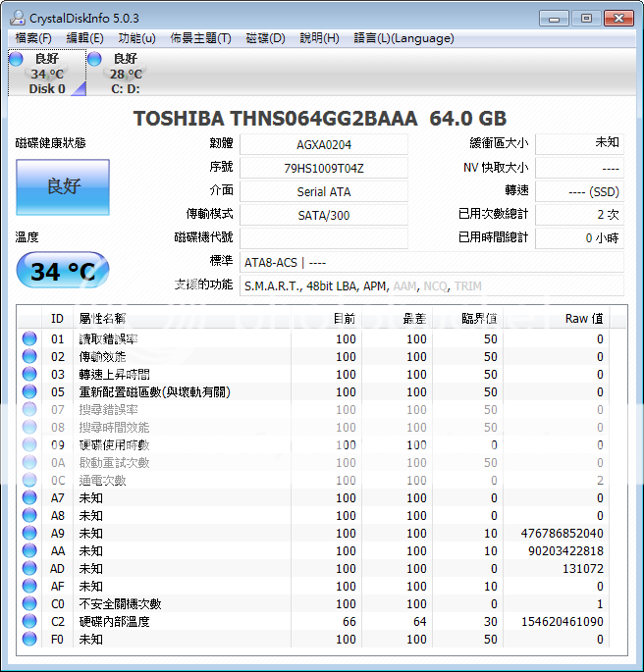Select the Disk 0 drive tab
Image resolution: width=644 pixels, height=672 pixels.
tap(47, 73)
